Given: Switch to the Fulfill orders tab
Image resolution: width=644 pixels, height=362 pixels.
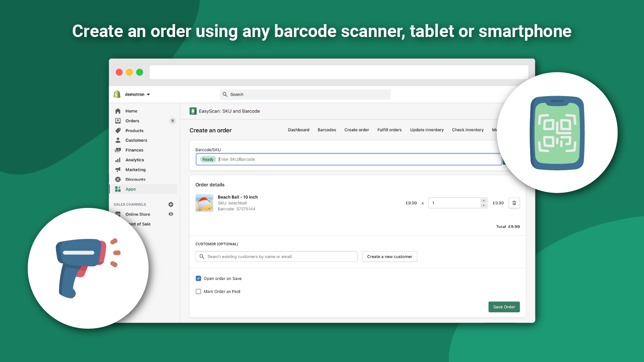Looking at the screenshot, I should coord(389,130).
